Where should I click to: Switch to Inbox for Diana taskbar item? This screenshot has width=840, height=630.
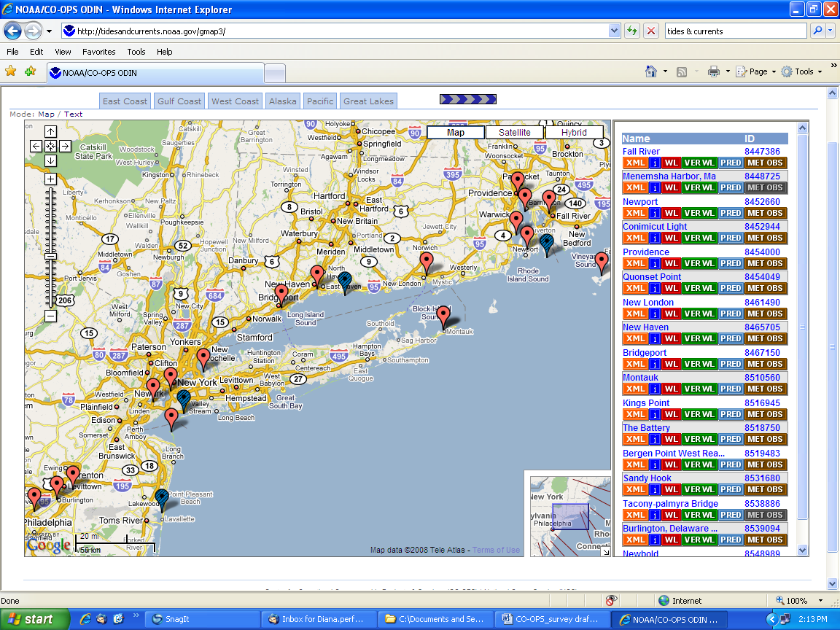(319, 619)
